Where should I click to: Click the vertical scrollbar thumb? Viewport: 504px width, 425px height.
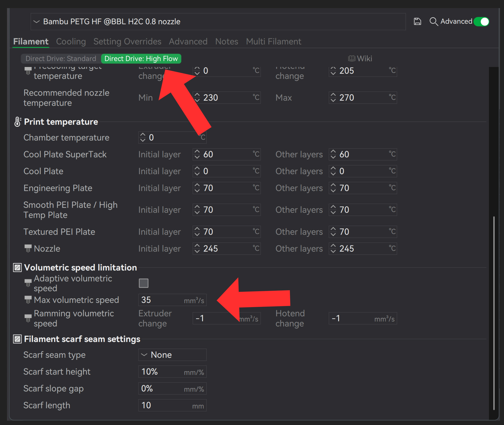pyautogui.click(x=494, y=313)
